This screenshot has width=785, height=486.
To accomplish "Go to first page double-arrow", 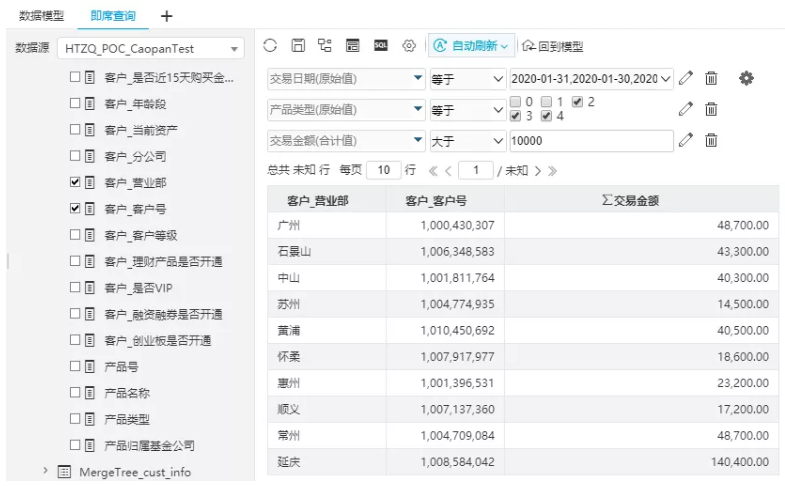I will (x=433, y=171).
